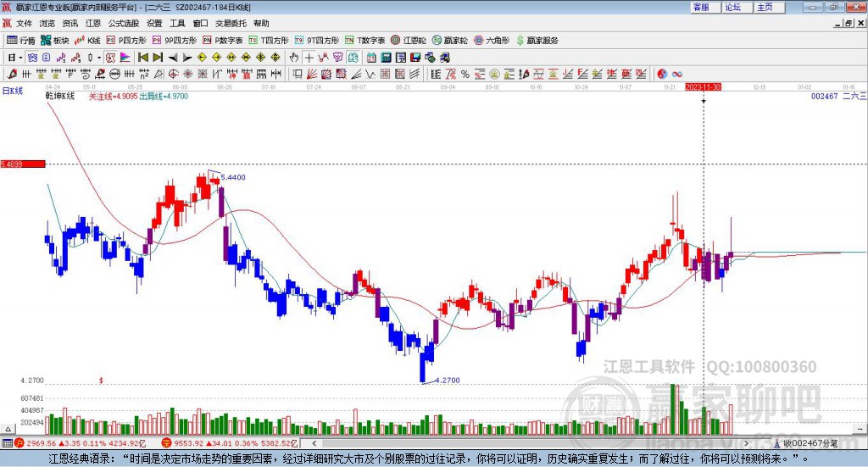Click the 出局线=4.9700 indicator text
Image resolution: width=868 pixels, height=467 pixels.
point(164,97)
